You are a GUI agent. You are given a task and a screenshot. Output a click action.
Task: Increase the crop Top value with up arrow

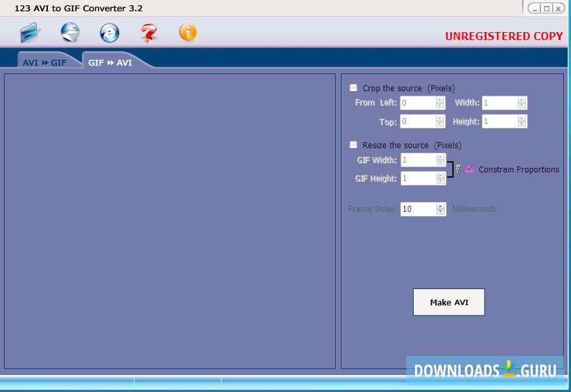tap(440, 118)
